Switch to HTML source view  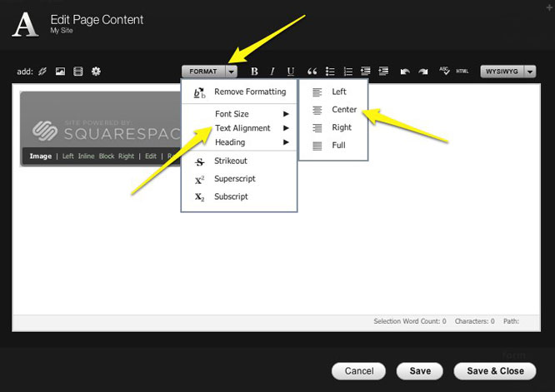[x=462, y=72]
